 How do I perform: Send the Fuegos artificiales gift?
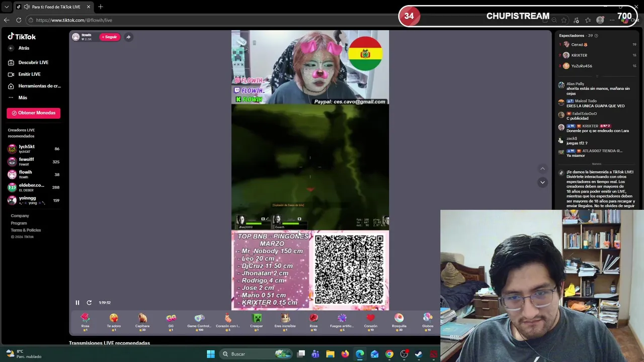342,322
